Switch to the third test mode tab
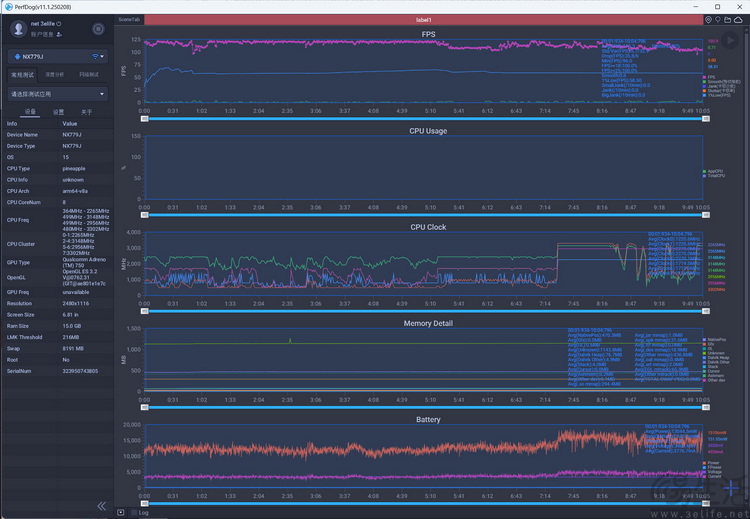 coord(89,75)
